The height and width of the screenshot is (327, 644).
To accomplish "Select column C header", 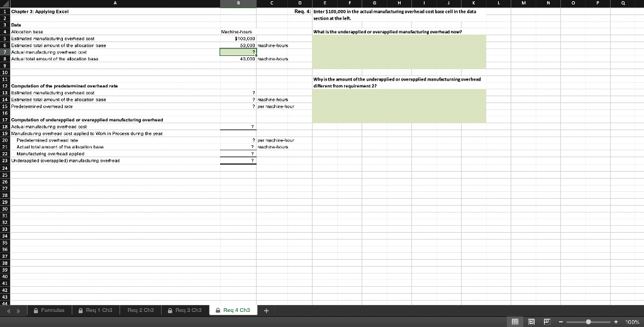I will pos(272,3).
